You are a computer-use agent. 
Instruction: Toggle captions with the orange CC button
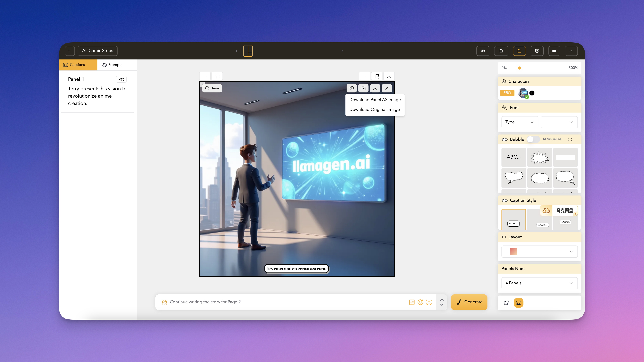[x=519, y=303]
